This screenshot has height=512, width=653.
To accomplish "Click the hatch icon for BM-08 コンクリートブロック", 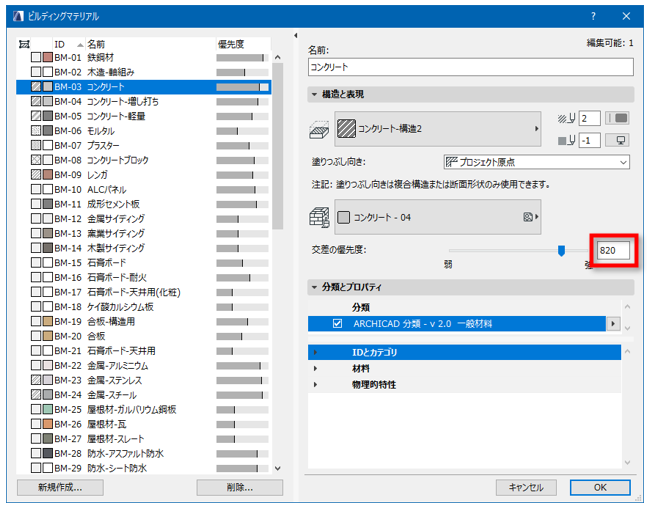I will point(36,160).
